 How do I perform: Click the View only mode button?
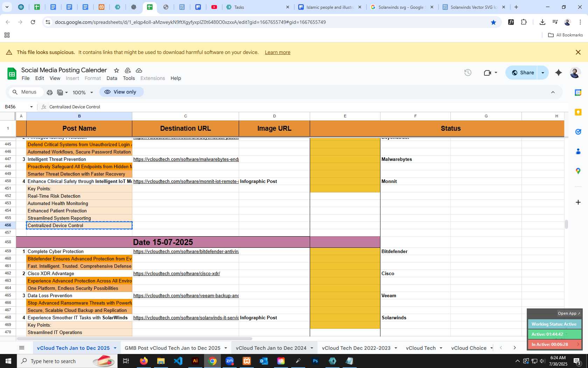pos(121,92)
